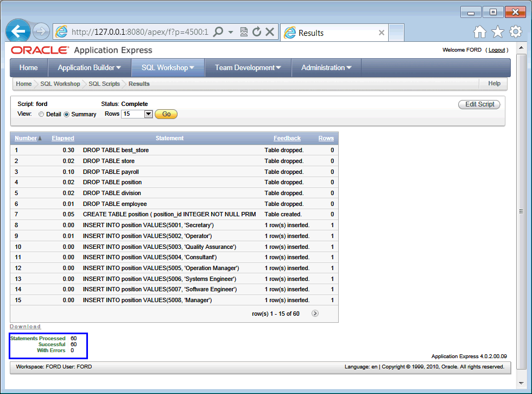The height and width of the screenshot is (394, 532).
Task: Open Help from the breadcrumb bar
Action: click(x=494, y=84)
